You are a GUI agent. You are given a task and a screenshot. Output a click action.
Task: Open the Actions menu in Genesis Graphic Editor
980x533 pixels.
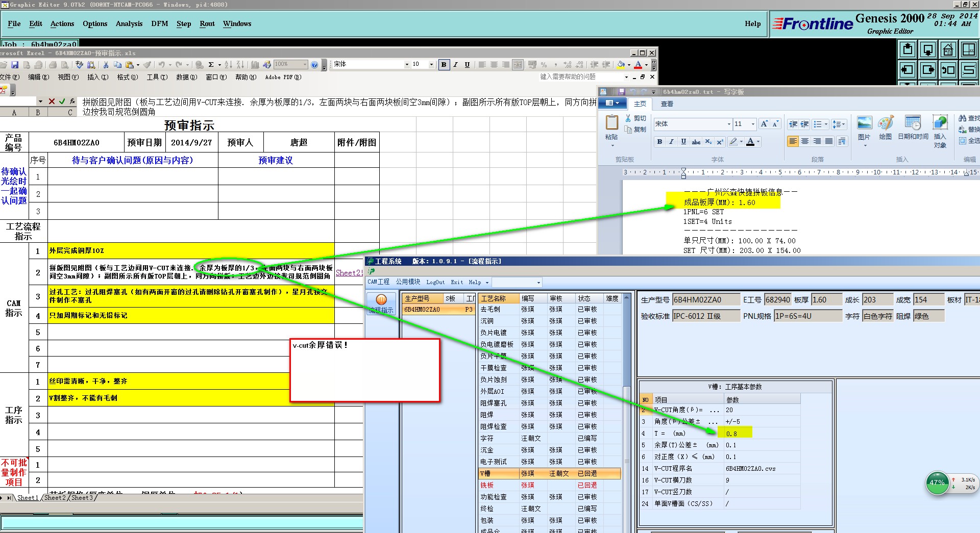(x=62, y=24)
